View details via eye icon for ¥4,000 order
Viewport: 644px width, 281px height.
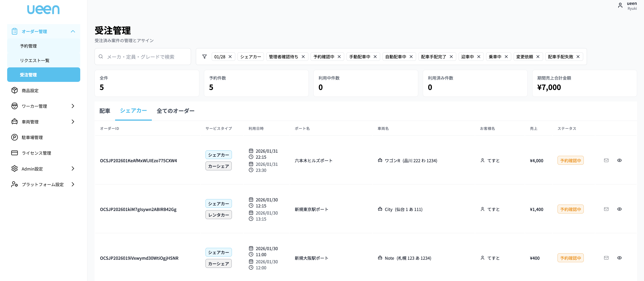click(x=619, y=160)
